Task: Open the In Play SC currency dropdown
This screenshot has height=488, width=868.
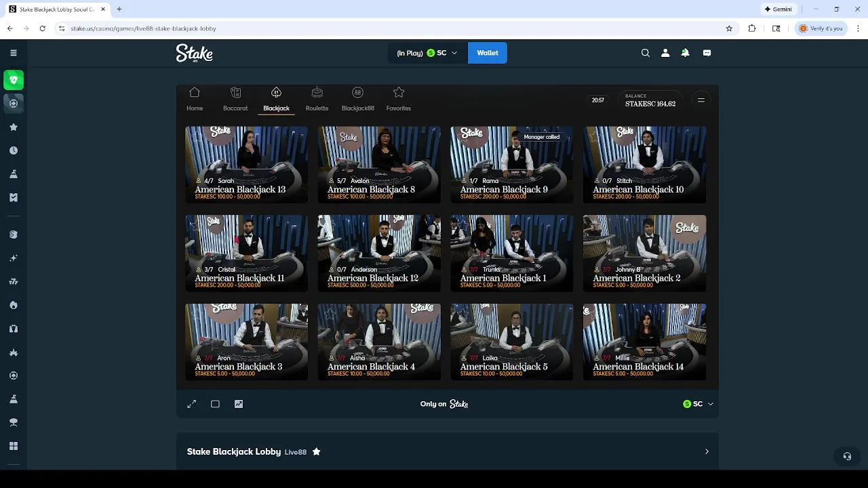Action: pos(427,53)
